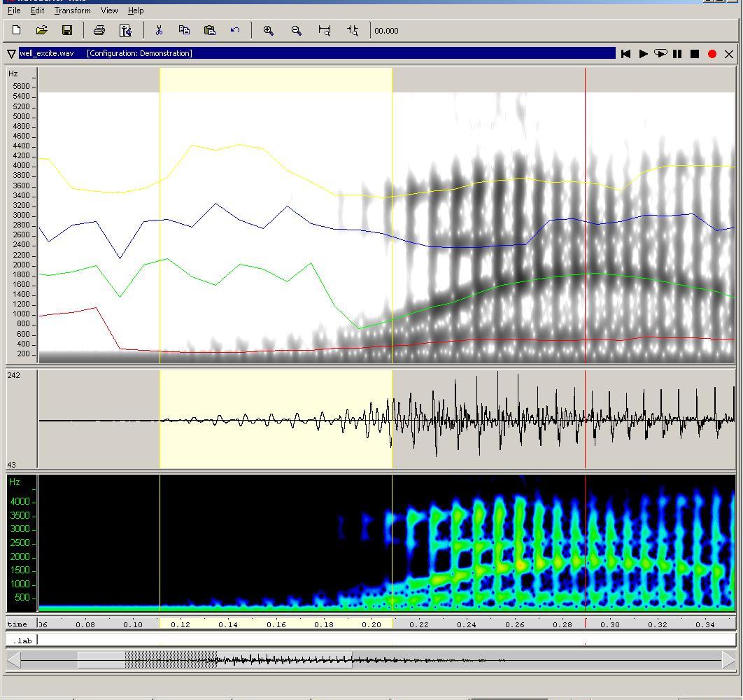Click the Open file folder icon
The height and width of the screenshot is (700, 743).
pyautogui.click(x=42, y=30)
